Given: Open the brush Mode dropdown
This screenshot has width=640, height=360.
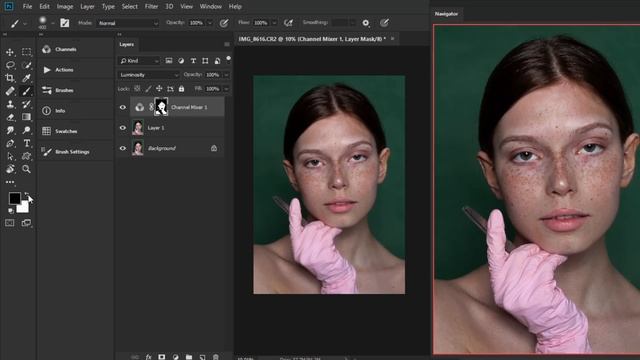Looking at the screenshot, I should (128, 23).
